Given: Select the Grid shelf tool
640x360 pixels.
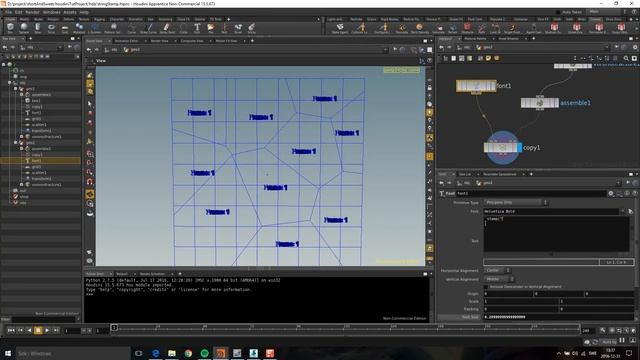Looking at the screenshot, I should 65,28.
